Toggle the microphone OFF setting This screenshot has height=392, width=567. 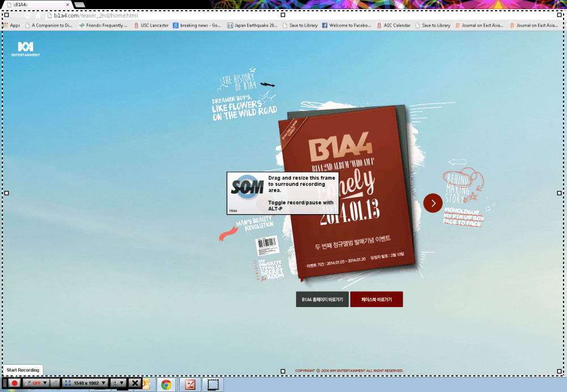(x=36, y=382)
